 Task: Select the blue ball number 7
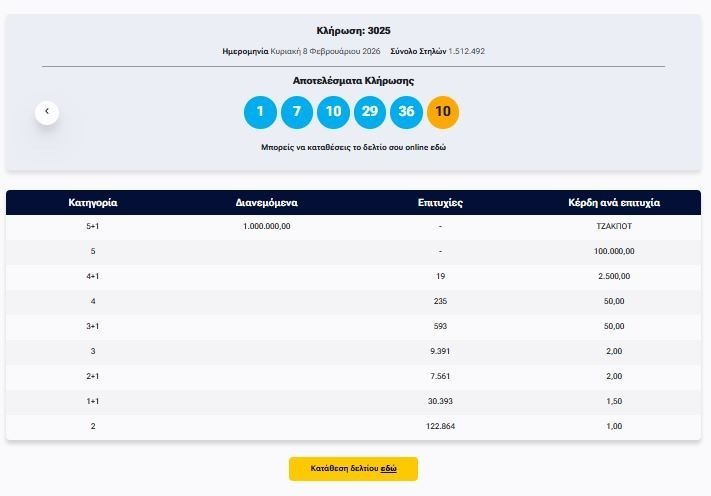tap(297, 112)
